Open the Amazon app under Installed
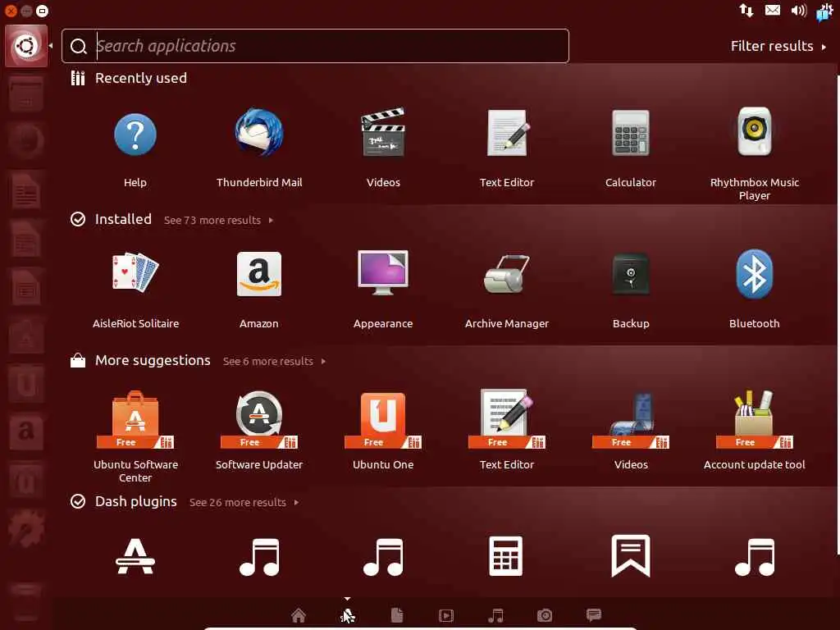The width and height of the screenshot is (840, 630). coord(259,274)
